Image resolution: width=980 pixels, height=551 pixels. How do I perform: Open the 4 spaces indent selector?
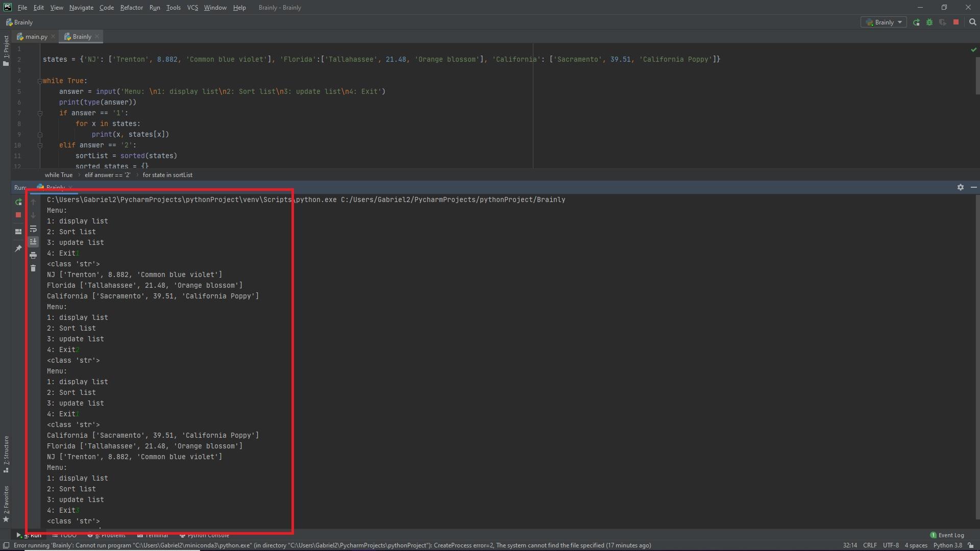[x=916, y=545]
